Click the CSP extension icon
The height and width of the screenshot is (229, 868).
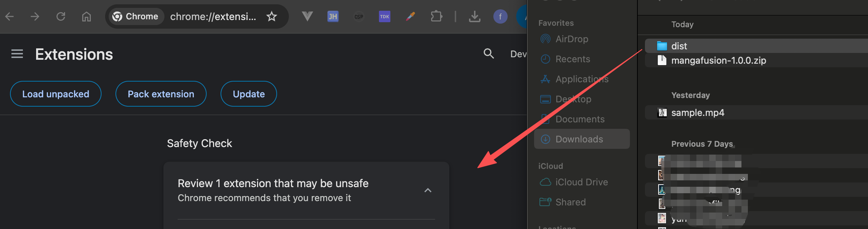coord(359,16)
